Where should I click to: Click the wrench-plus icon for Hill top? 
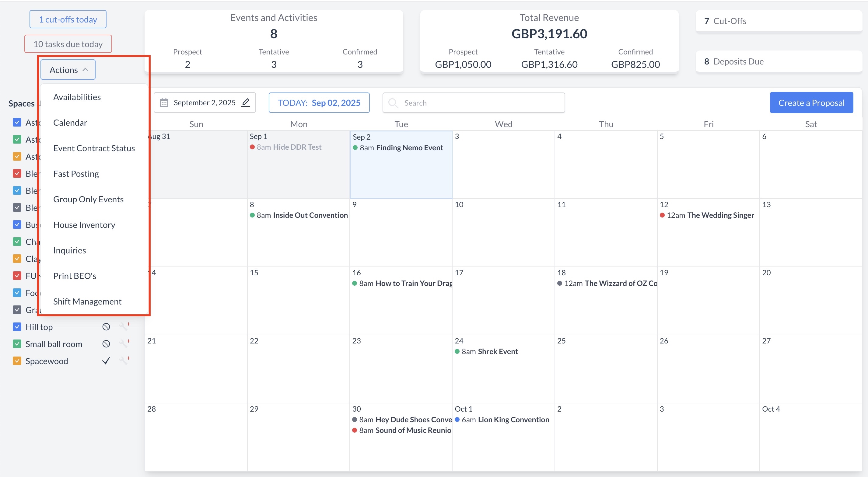tap(124, 326)
